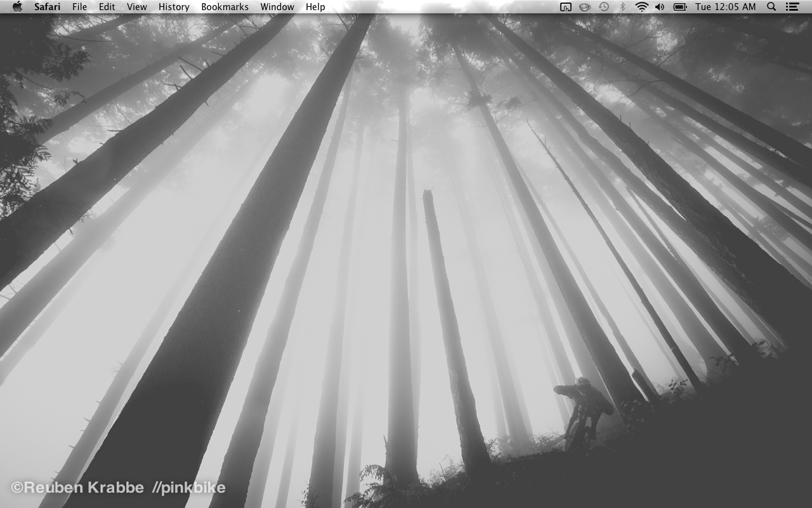Open the Apple menu
The height and width of the screenshot is (508, 812).
17,7
